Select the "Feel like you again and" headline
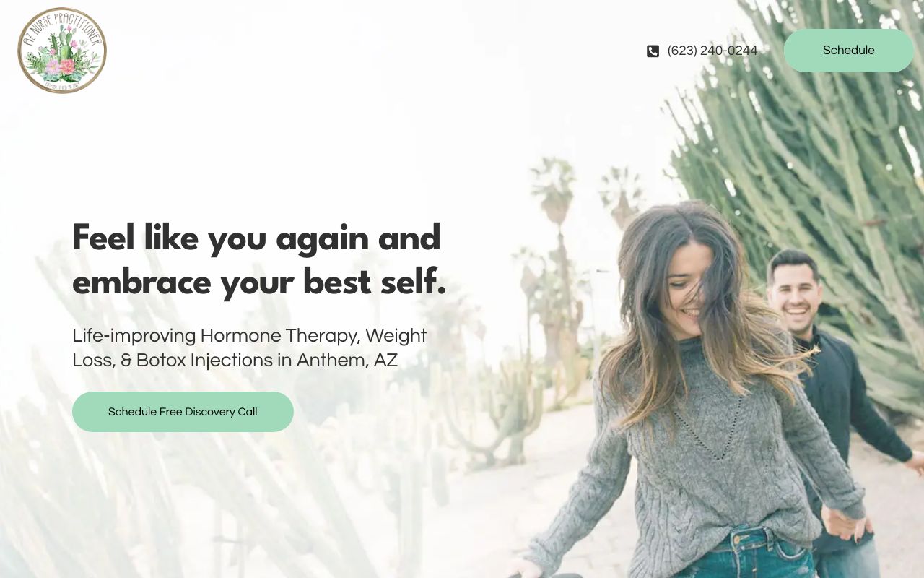 (256, 238)
